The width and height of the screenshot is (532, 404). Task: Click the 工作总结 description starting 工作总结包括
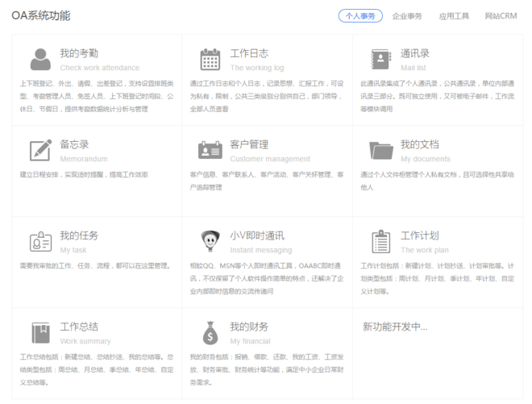[97, 369]
